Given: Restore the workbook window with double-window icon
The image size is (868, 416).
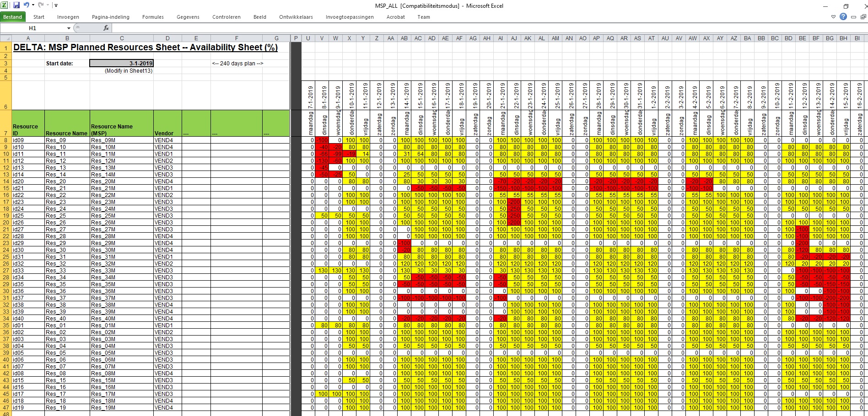Looking at the screenshot, I should (863, 17).
